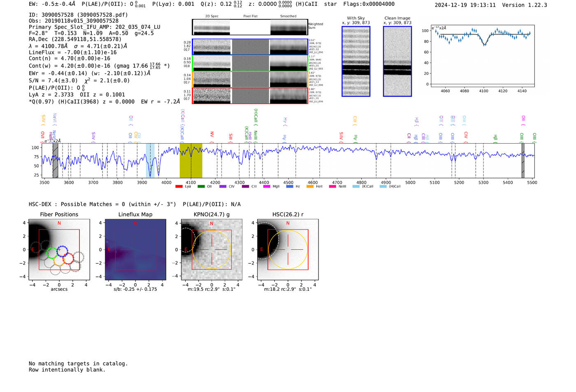Open the Fiber Positions panel
The image size is (576, 392).
pyautogui.click(x=59, y=250)
